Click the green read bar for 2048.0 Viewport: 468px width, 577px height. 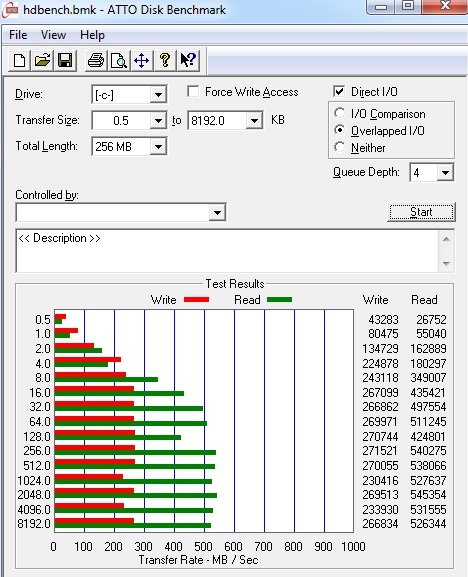(x=136, y=496)
